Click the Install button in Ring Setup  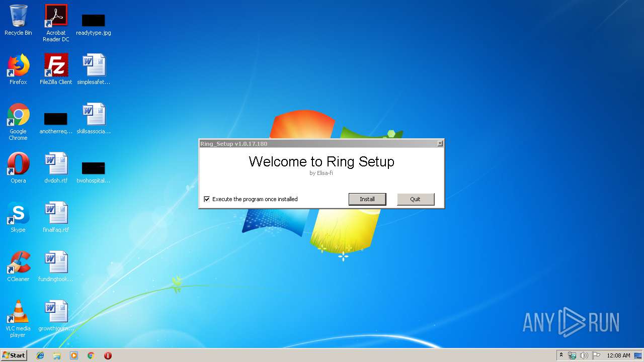[x=367, y=199]
